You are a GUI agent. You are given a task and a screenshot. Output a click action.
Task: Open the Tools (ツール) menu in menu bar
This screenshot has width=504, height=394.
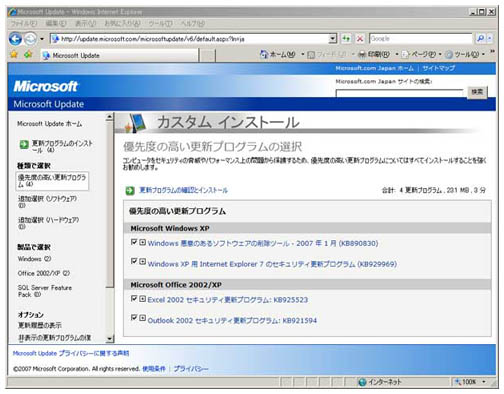(x=160, y=24)
